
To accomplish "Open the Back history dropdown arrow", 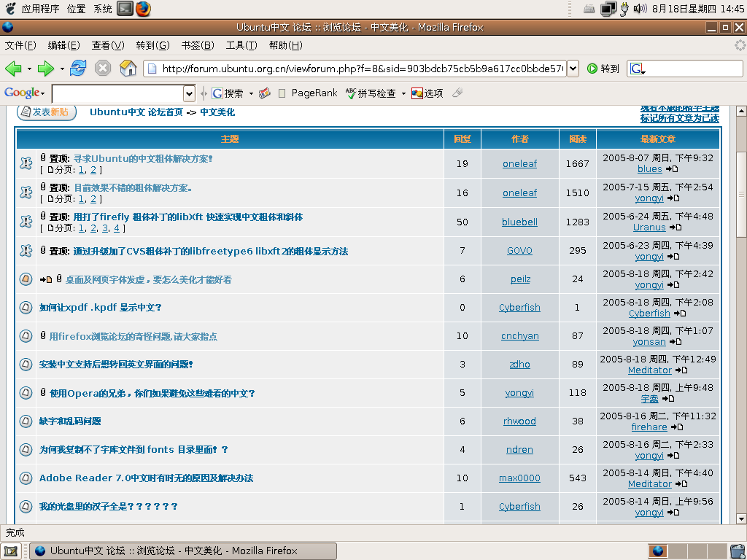I will pyautogui.click(x=29, y=69).
